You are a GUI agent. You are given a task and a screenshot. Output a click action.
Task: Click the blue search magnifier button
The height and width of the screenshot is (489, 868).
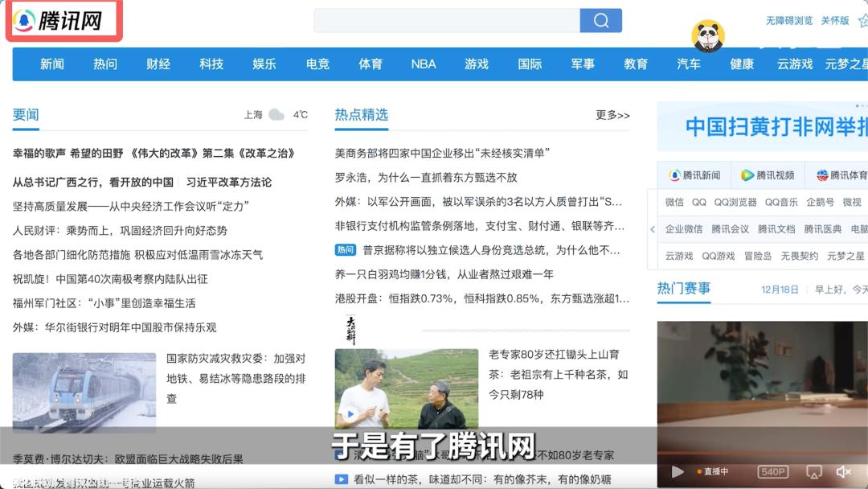(600, 20)
